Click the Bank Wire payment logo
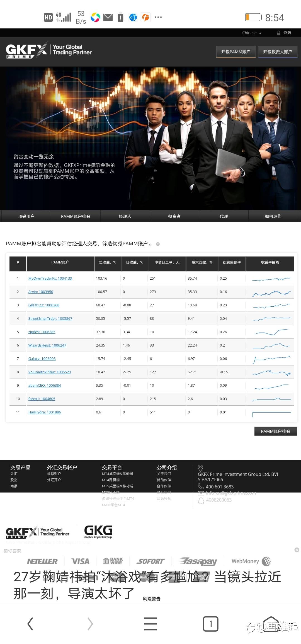 (113, 561)
